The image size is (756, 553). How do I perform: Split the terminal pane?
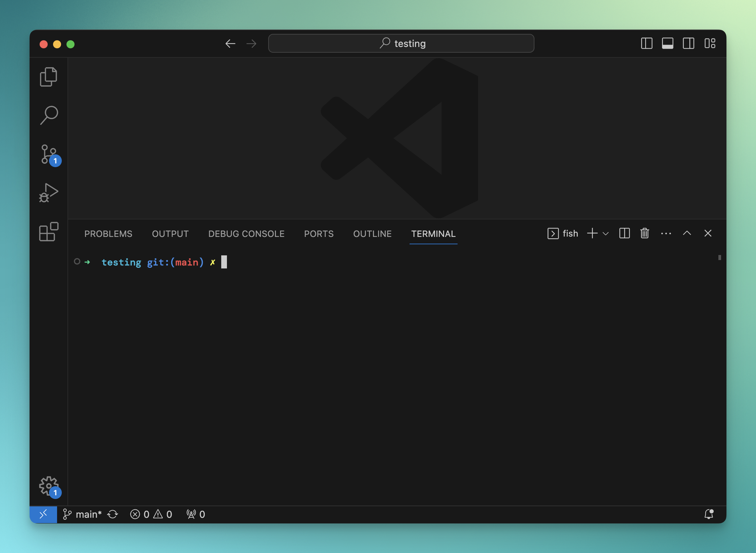[x=624, y=233]
